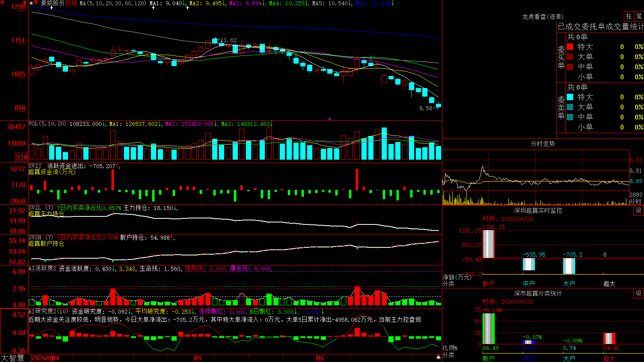The width and height of the screenshot is (644, 362).
Task: Click the 06 month marker on the axis
Action: (x=320, y=358)
